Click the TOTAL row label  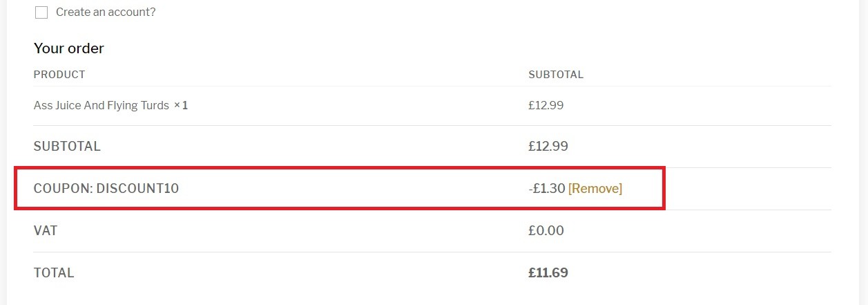(54, 273)
